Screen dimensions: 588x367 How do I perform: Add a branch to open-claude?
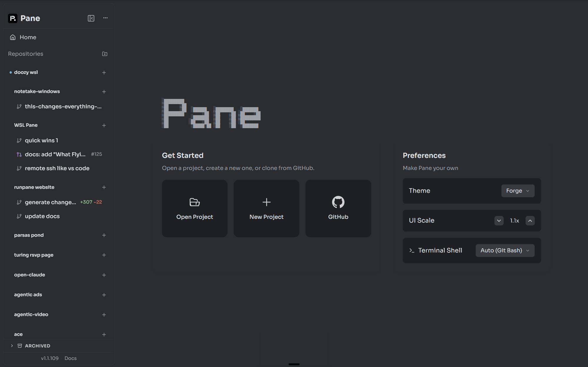[x=104, y=275]
